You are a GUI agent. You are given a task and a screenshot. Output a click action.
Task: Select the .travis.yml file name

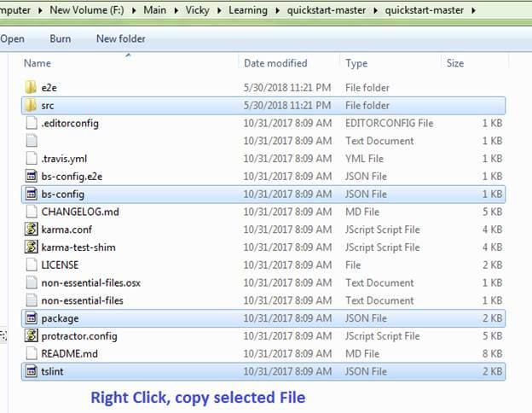(x=64, y=159)
